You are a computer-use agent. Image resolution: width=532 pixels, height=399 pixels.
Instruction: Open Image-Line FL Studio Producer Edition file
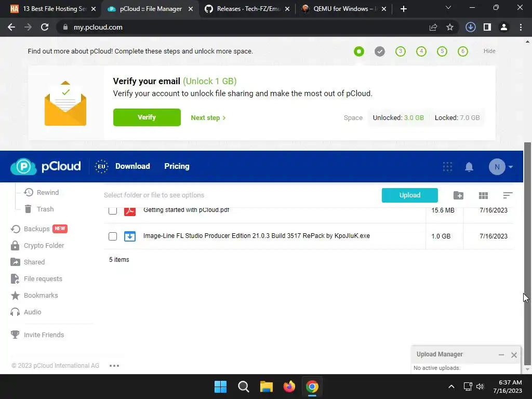(257, 236)
